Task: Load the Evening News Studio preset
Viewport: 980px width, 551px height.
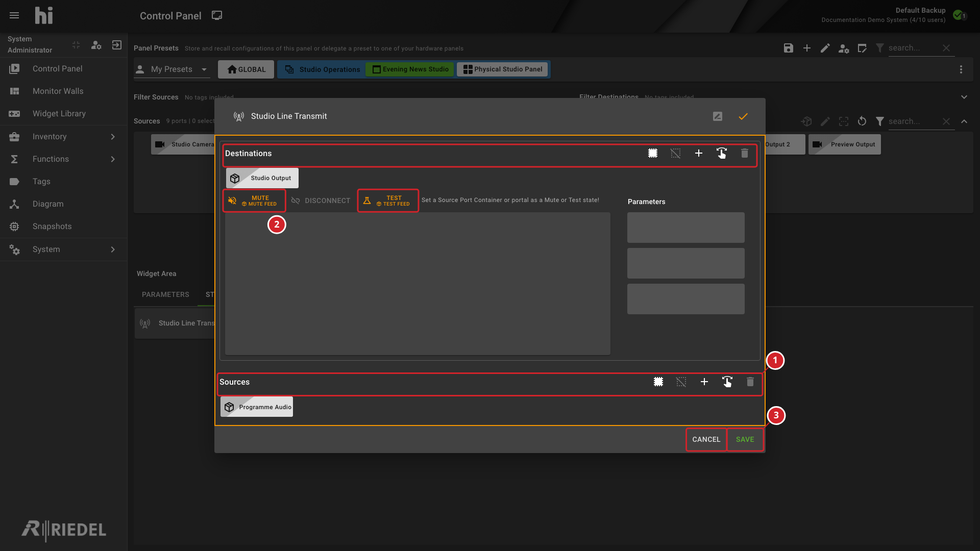Action: coord(410,69)
